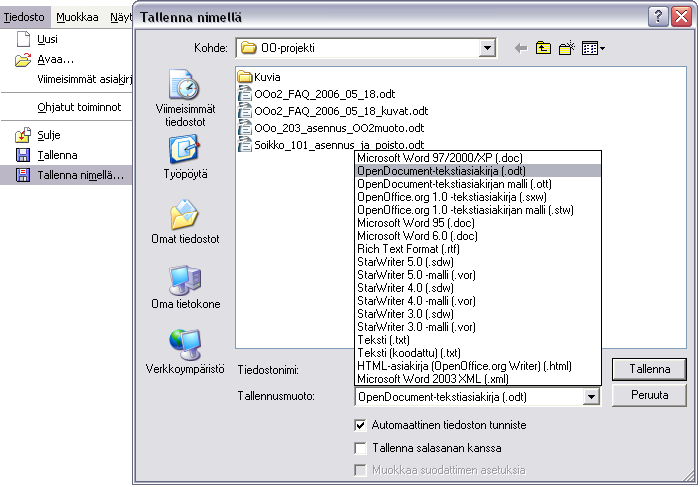Pick StarWriter 5.0 (.sdw) format
This screenshot has width=700, height=487.
click(478, 262)
